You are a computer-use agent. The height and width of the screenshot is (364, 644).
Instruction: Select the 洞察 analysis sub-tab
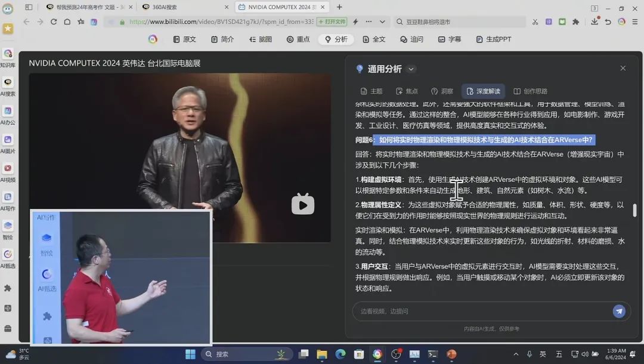pos(442,91)
